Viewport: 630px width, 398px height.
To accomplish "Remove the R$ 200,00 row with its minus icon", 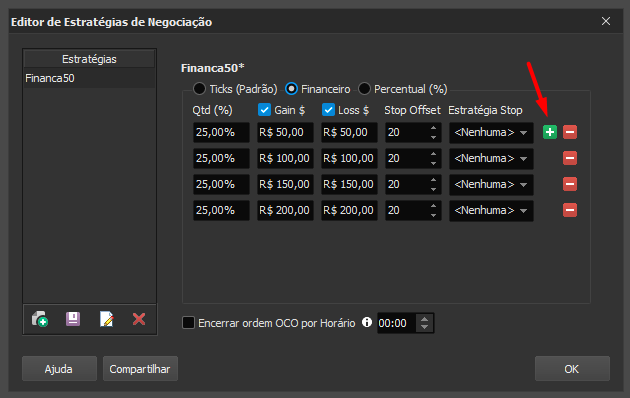I will click(x=570, y=210).
